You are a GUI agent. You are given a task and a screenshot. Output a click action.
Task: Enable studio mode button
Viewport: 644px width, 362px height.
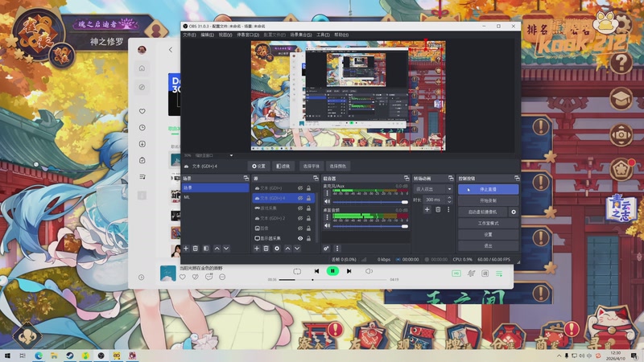click(488, 224)
